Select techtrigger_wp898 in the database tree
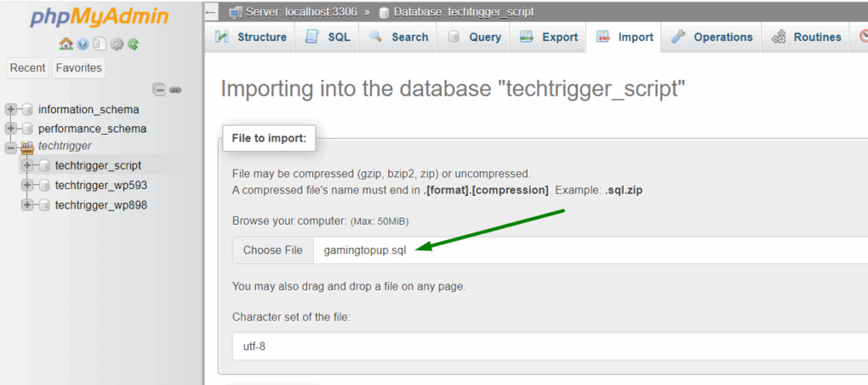 (100, 204)
